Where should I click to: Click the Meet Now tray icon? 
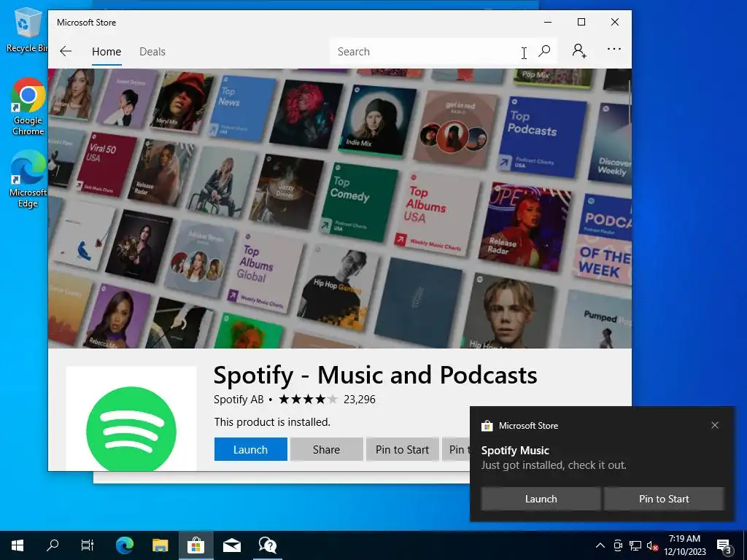(618, 545)
